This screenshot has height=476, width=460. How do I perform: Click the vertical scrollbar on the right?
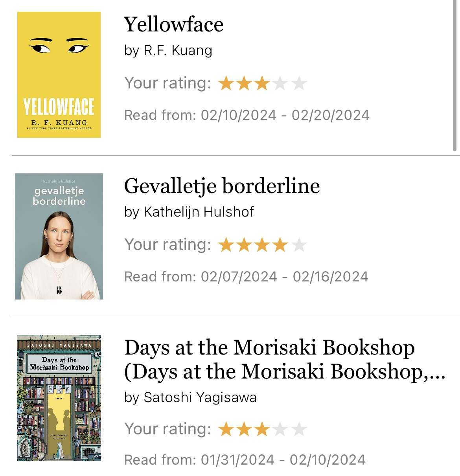(x=454, y=75)
